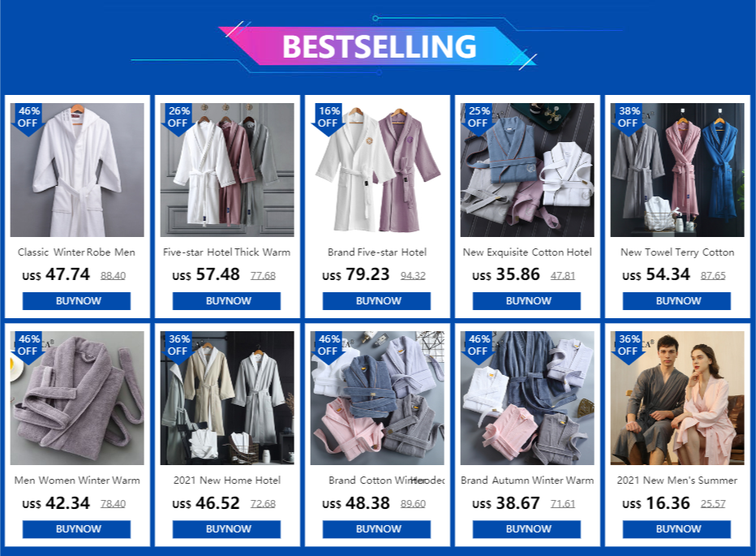This screenshot has width=756, height=556.
Task: View the white hooded robe product image
Action: click(x=77, y=170)
